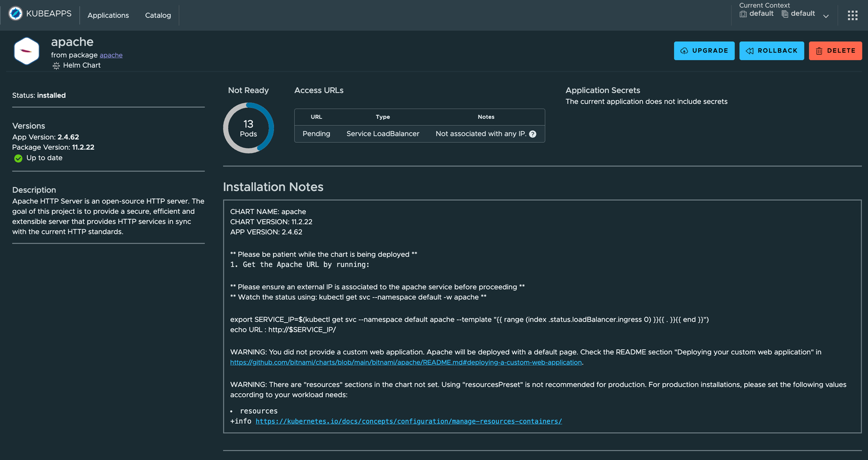This screenshot has height=460, width=868.
Task: Click the cluster icon next to default
Action: (x=743, y=14)
